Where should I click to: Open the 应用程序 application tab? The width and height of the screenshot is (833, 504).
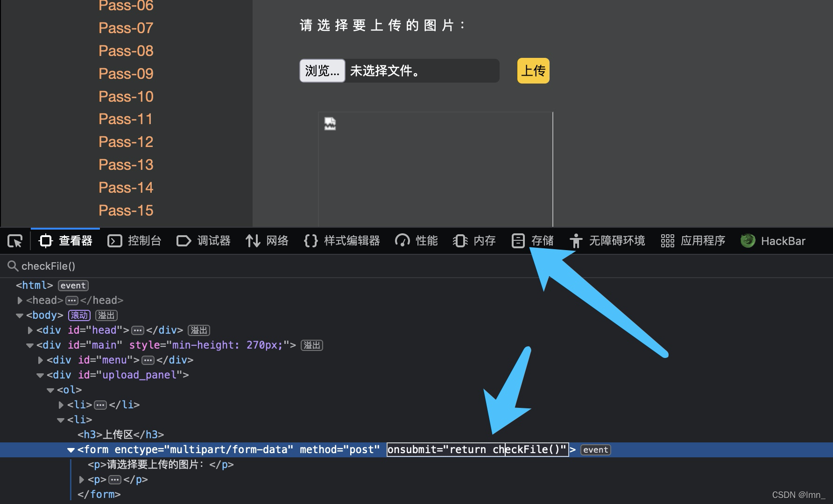coord(693,241)
